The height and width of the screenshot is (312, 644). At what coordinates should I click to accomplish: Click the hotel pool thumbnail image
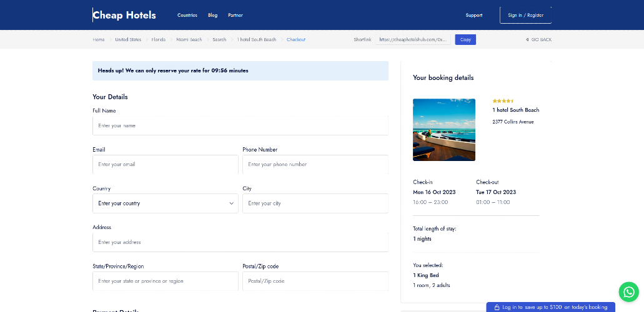coord(444,130)
